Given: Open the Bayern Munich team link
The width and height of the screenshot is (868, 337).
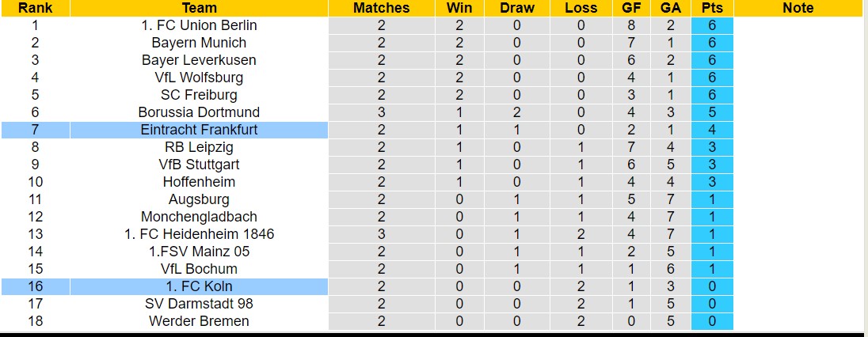Looking at the screenshot, I should coord(199,43).
